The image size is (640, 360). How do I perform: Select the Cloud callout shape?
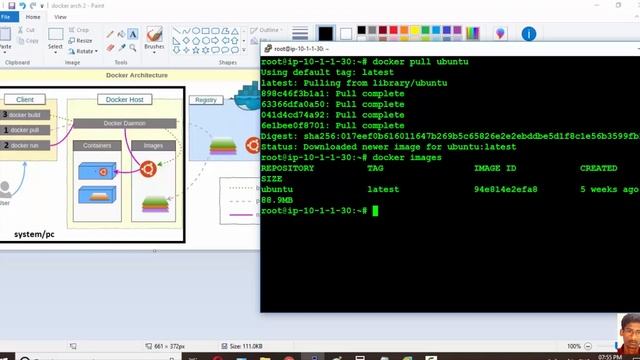coord(235,50)
